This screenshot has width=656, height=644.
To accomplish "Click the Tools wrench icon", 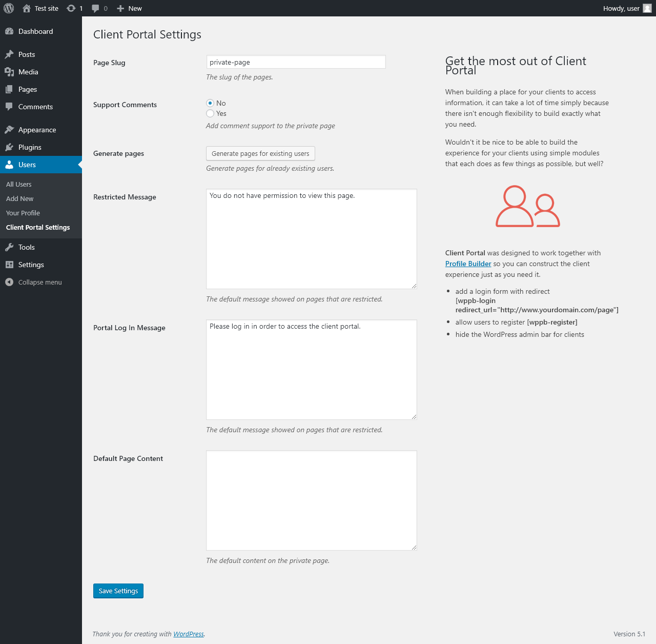I will point(9,247).
